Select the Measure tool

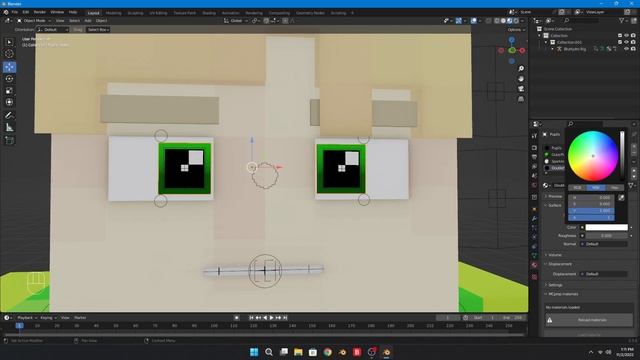pos(9,128)
